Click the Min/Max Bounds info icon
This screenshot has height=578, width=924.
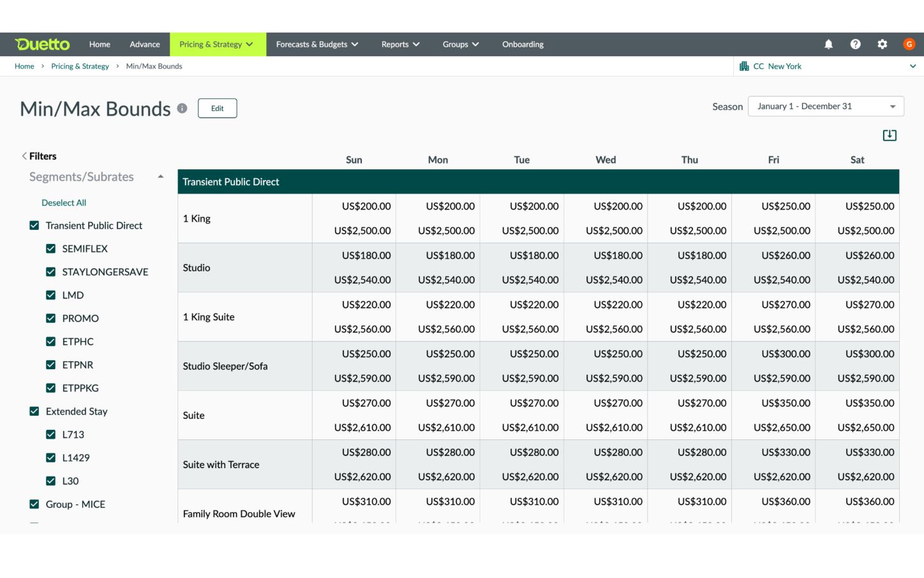183,109
